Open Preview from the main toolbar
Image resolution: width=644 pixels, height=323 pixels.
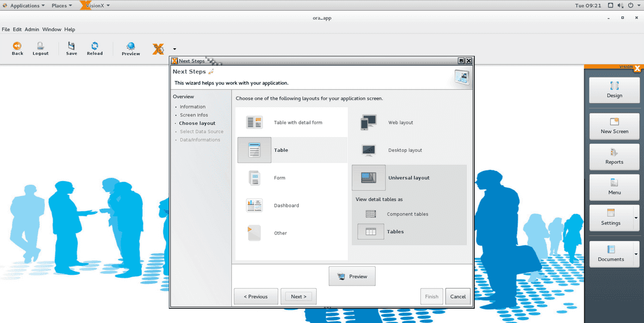click(131, 47)
